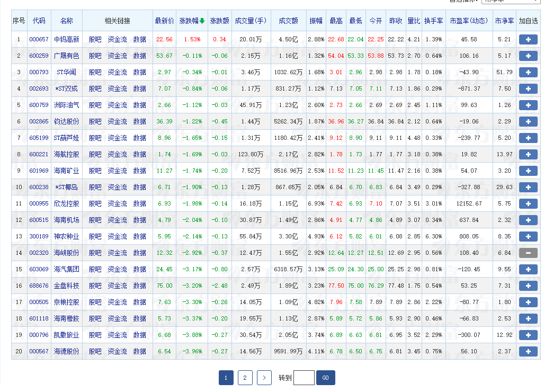Open 洲际油气 stock name link
This screenshot has height=392, width=544.
(66, 105)
